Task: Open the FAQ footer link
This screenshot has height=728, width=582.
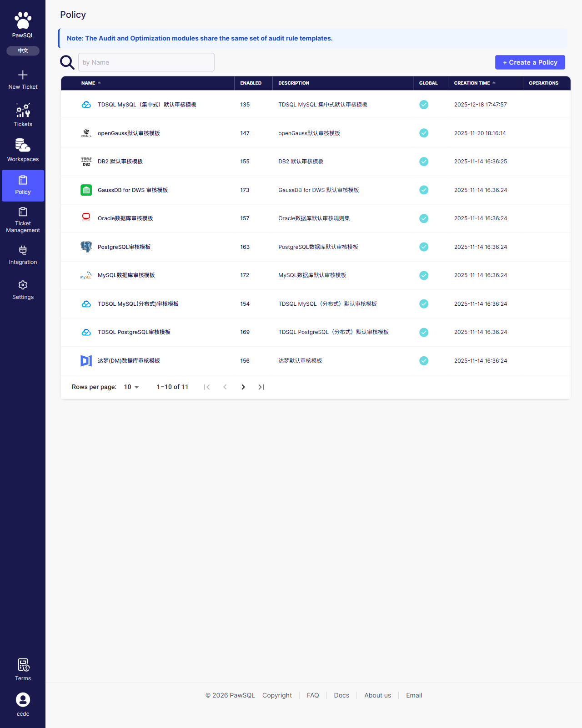Action: 313,695
